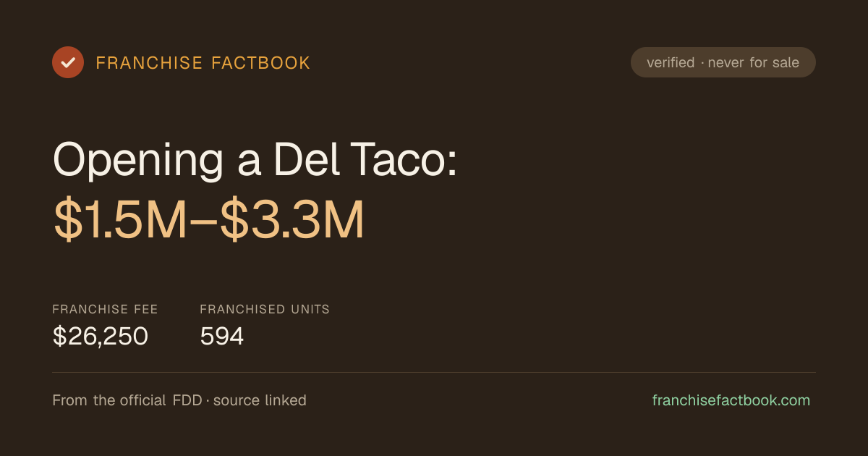Image resolution: width=868 pixels, height=456 pixels.
Task: Click the horizontal divider line above footer
Action: pyautogui.click(x=434, y=372)
